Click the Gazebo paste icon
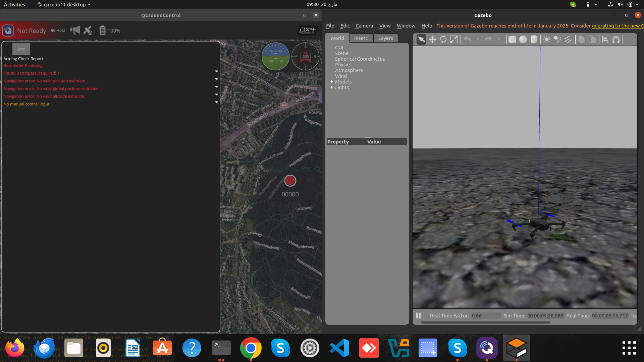 click(x=592, y=39)
